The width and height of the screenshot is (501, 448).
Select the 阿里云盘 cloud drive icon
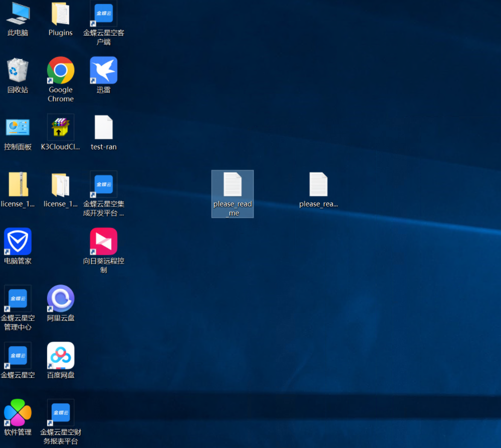click(61, 299)
